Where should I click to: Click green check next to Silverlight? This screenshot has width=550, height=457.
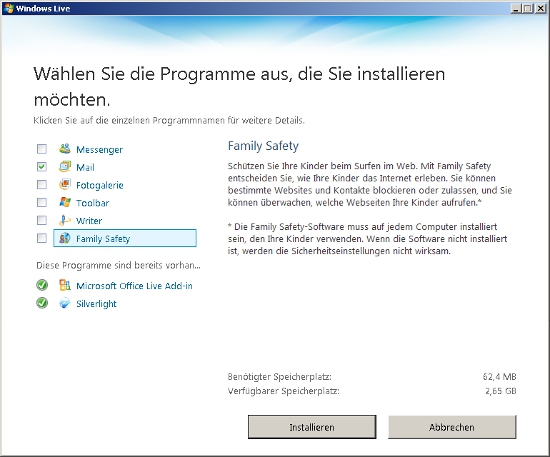click(42, 303)
